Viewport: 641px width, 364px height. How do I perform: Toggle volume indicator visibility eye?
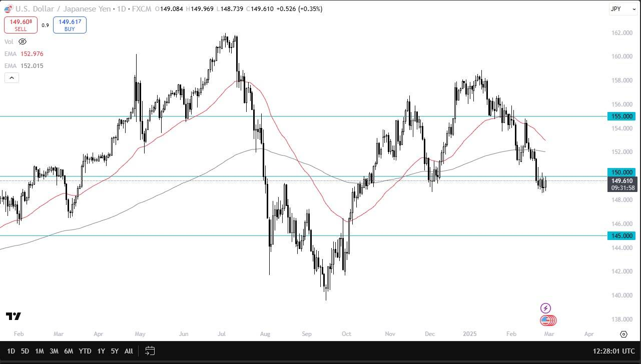point(23,41)
